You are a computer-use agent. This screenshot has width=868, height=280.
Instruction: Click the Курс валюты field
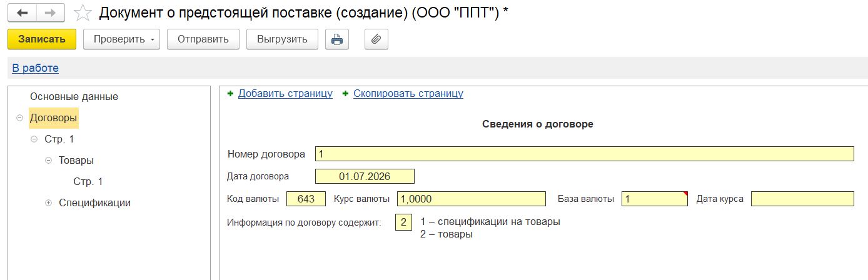(x=472, y=199)
